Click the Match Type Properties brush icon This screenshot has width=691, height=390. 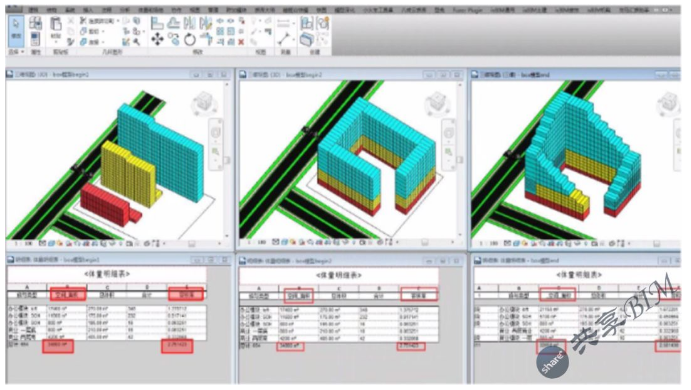pos(71,42)
